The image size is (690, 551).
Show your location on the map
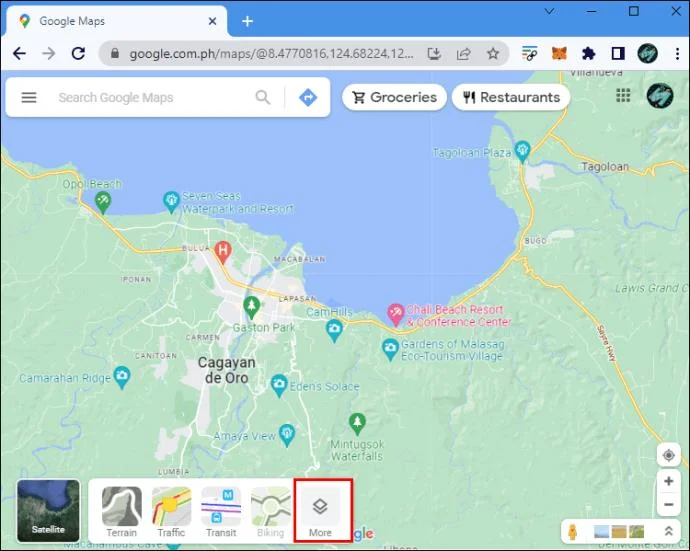(668, 455)
